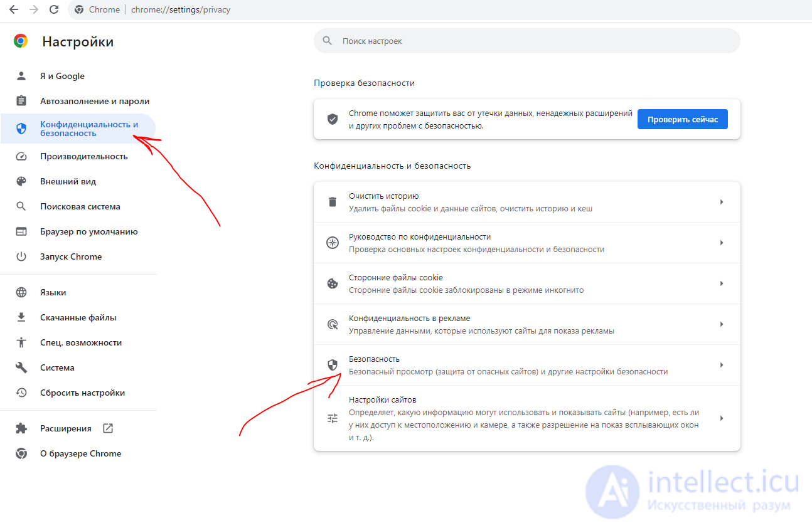Click the forward navigation arrow
This screenshot has width=812, height=528.
33,9
